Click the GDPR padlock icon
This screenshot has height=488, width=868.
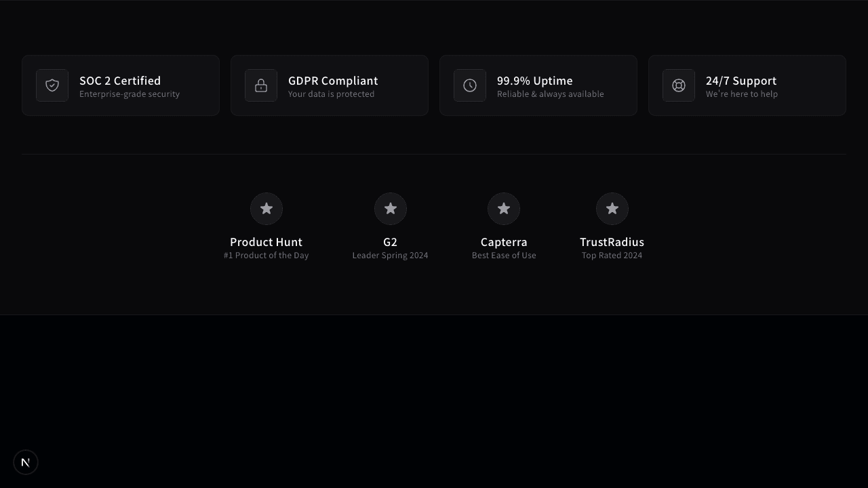click(261, 85)
